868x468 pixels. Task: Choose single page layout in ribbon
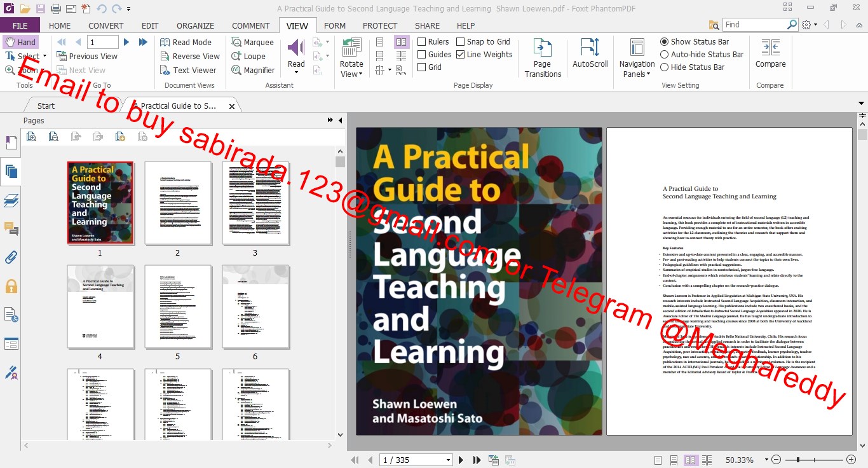(379, 42)
